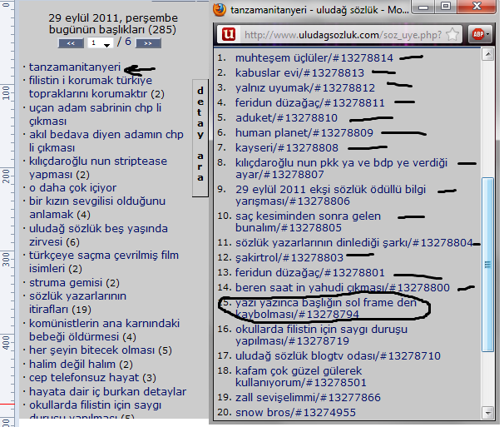
Task: Open the vertical 'detay ara' search tab
Action: pos(200,137)
